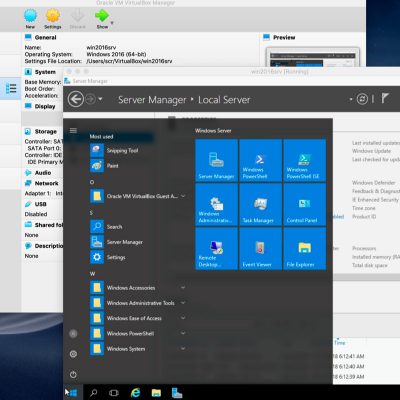This screenshot has height=400, width=400.
Task: Click the Time zone property label
Action: click(364, 208)
